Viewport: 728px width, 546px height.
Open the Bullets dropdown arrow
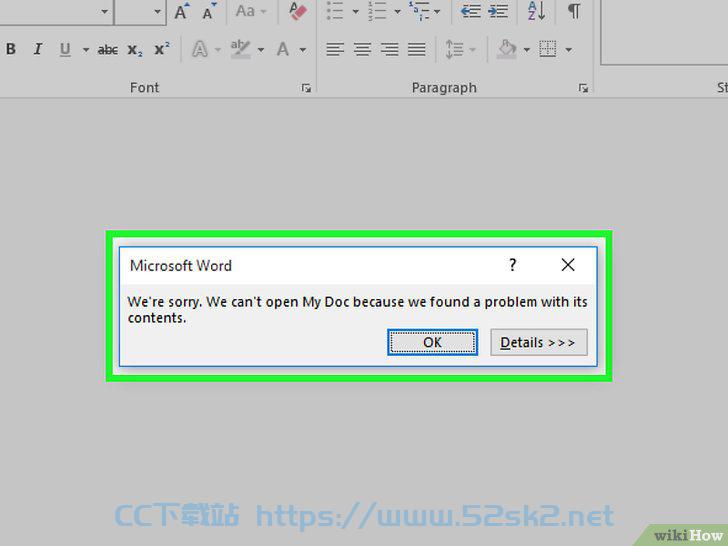click(355, 11)
